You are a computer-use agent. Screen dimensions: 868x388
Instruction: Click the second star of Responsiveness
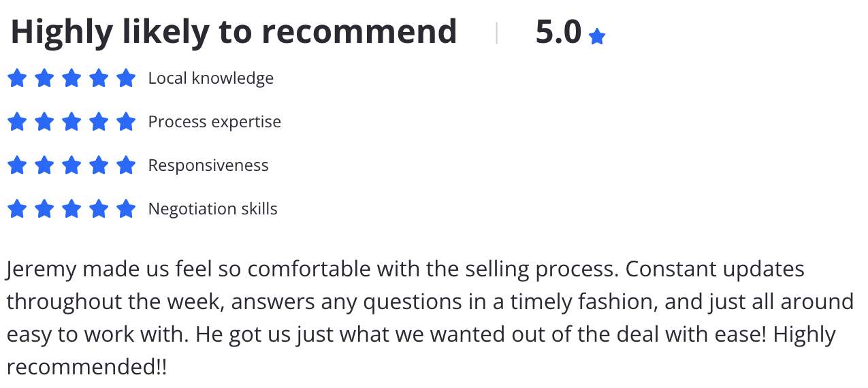click(44, 165)
